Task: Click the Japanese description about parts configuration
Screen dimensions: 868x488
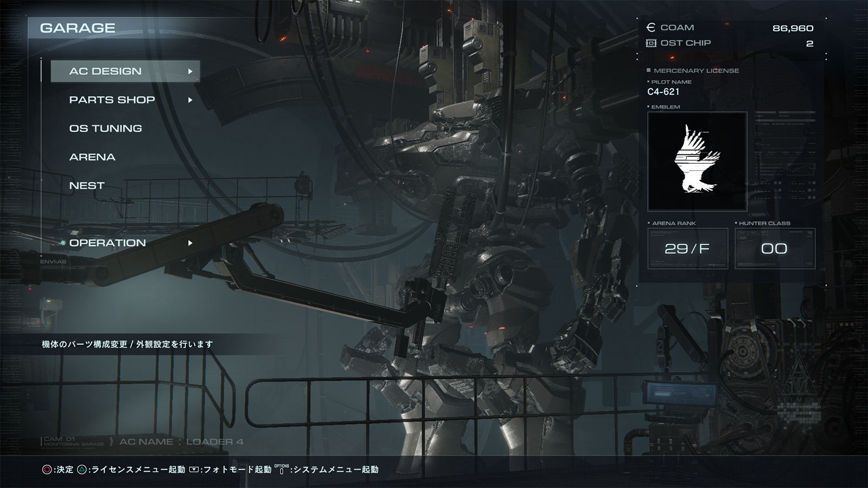Action: [127, 344]
